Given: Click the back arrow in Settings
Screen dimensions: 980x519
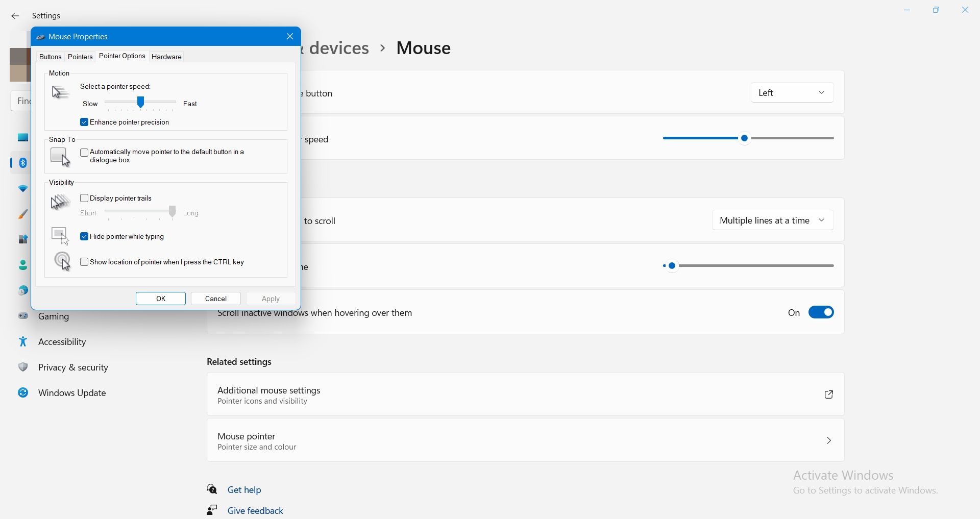Looking at the screenshot, I should click(15, 16).
